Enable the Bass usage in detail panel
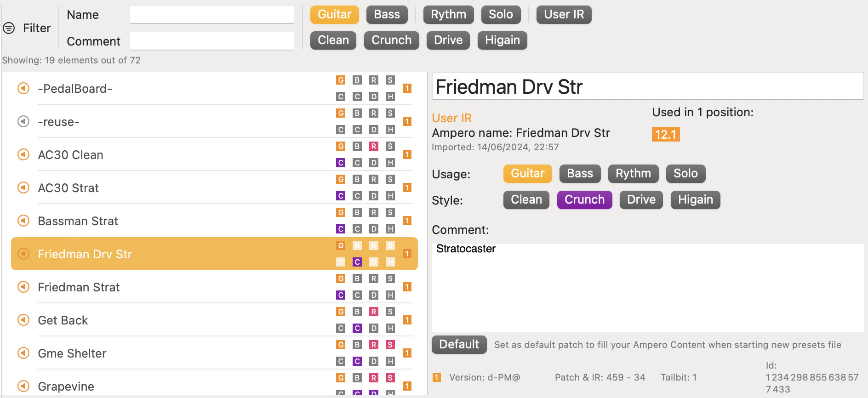This screenshot has height=398, width=868. pos(580,174)
